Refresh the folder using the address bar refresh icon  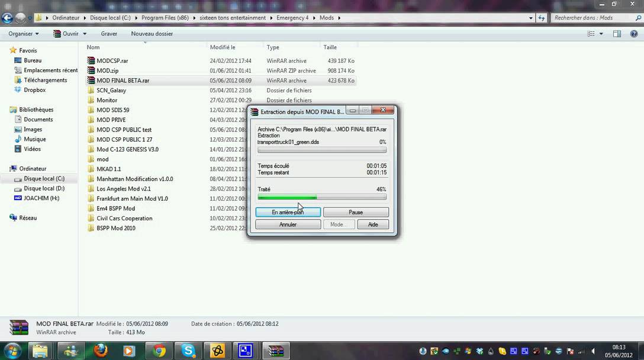pyautogui.click(x=542, y=18)
